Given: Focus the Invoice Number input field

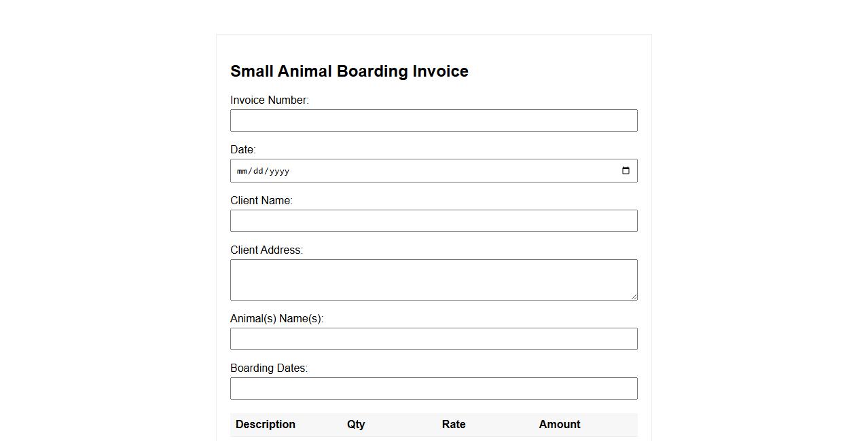Looking at the screenshot, I should point(433,121).
